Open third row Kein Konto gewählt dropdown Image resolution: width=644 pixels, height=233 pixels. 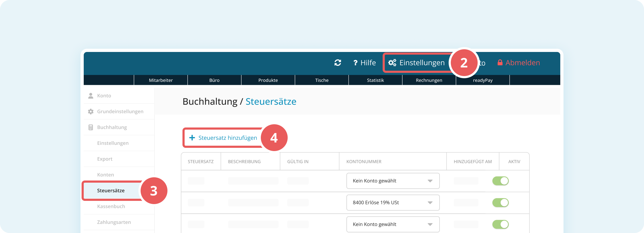(393, 224)
